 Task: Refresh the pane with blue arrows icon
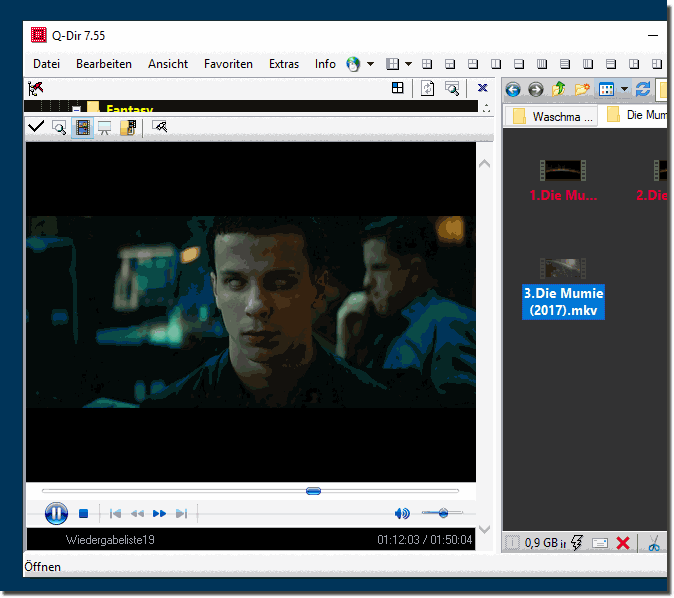point(643,89)
